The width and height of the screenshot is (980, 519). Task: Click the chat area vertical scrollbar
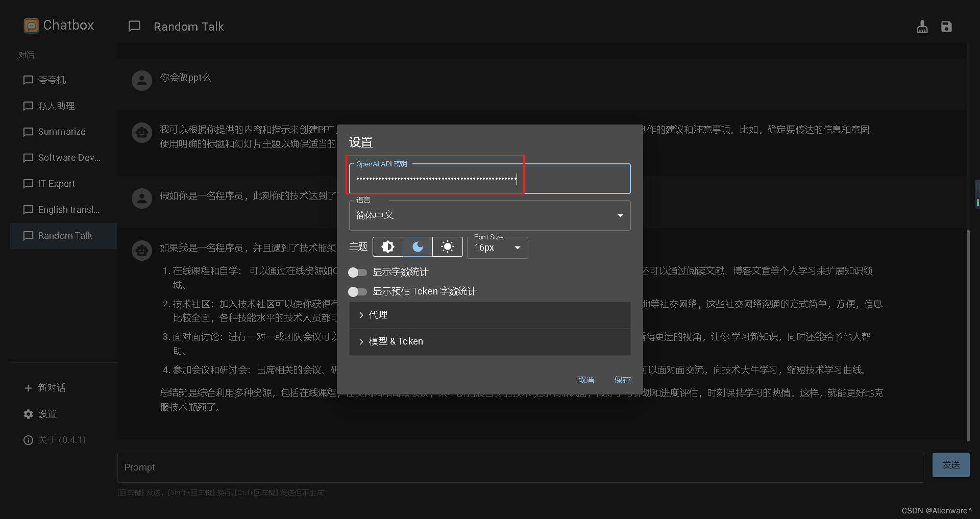[968, 335]
